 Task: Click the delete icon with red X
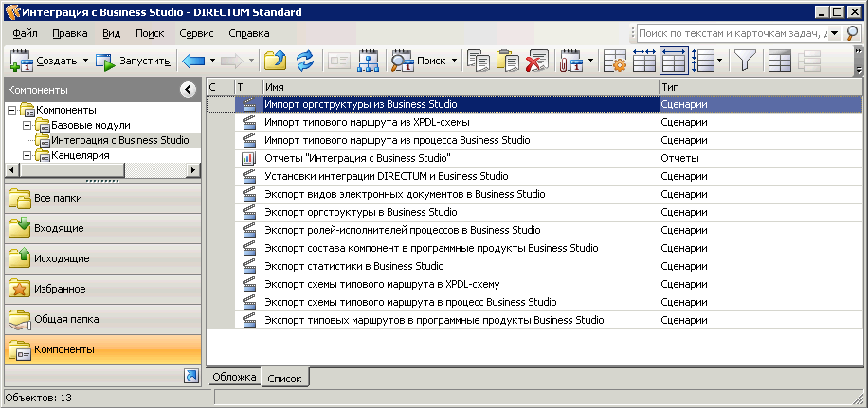coord(538,62)
